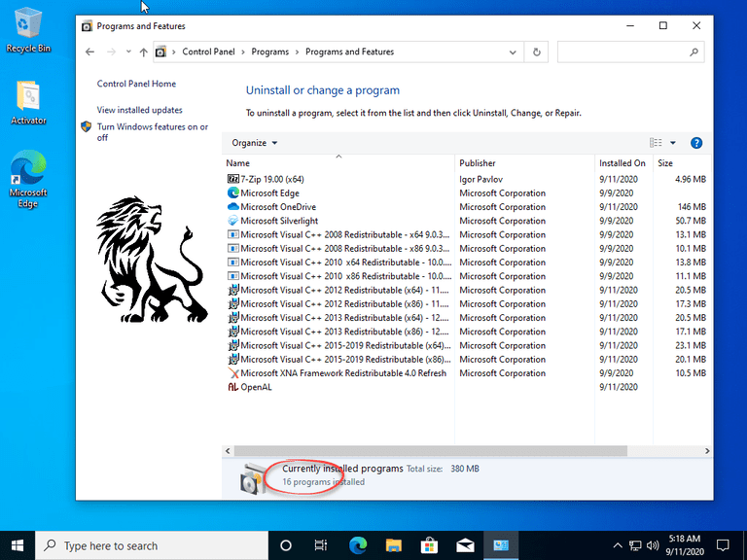The image size is (747, 560).
Task: Open the Activator folder on desktop
Action: click(28, 103)
